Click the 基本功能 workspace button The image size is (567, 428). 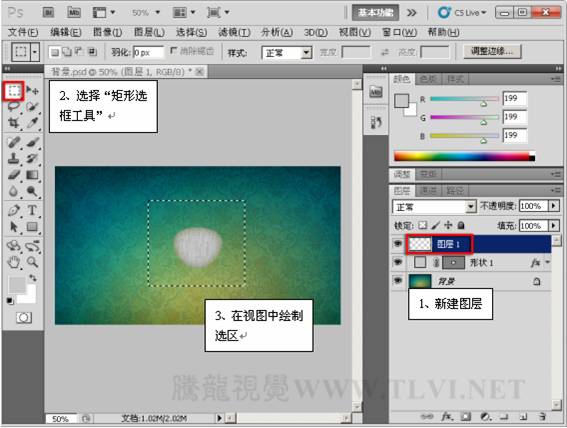click(x=375, y=13)
